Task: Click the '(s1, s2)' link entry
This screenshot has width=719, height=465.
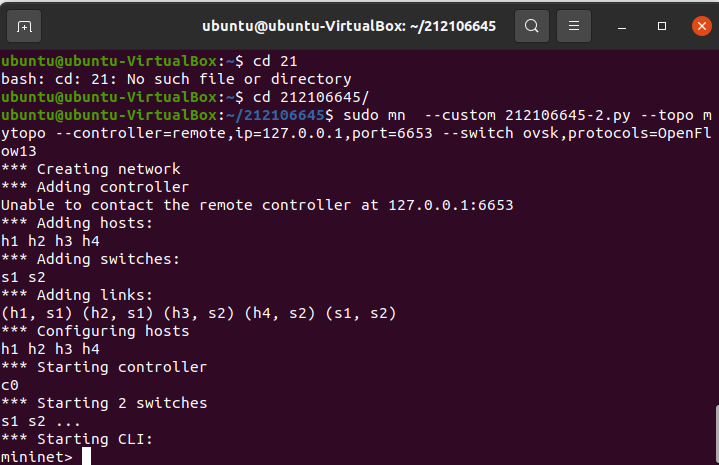Action: 360,313
